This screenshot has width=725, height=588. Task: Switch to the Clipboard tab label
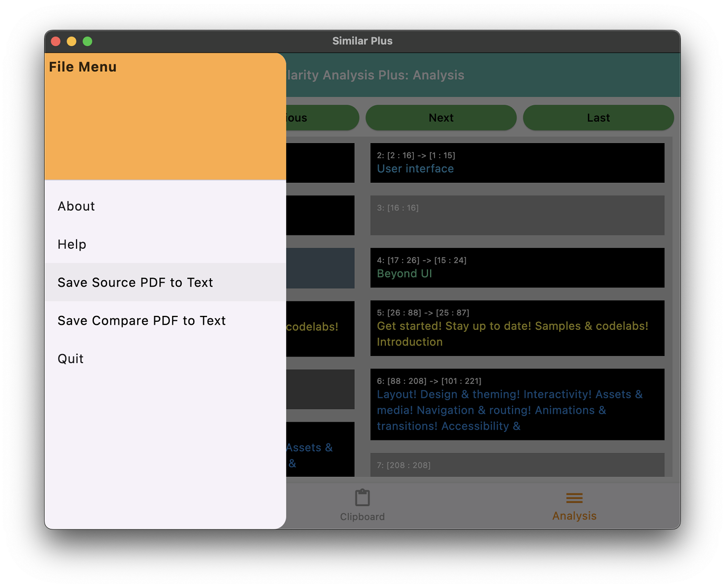[362, 516]
